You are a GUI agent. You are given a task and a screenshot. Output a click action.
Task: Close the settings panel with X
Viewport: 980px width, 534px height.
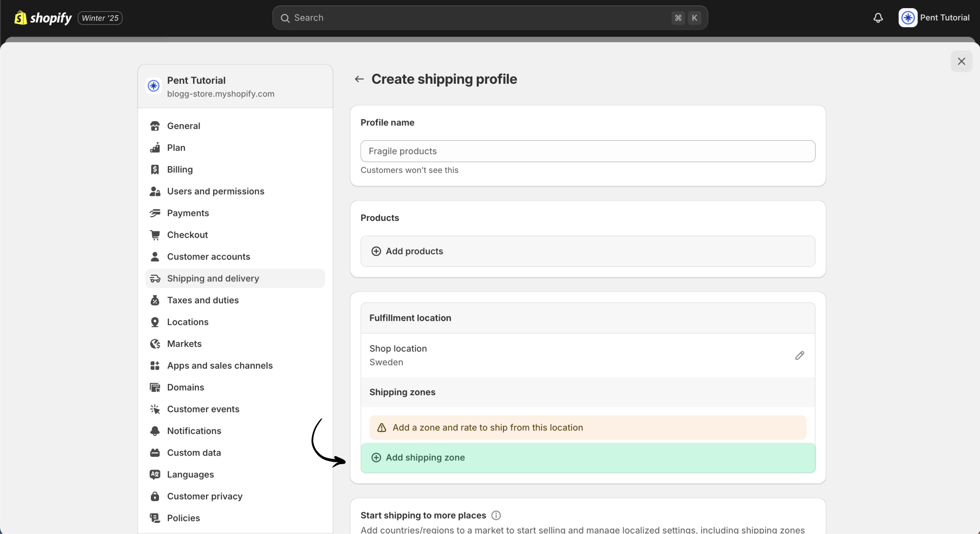(962, 61)
